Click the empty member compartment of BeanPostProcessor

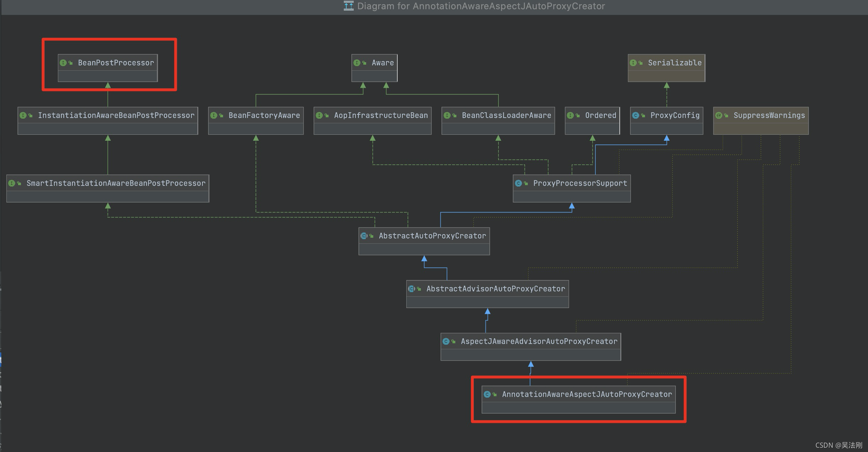click(x=108, y=76)
